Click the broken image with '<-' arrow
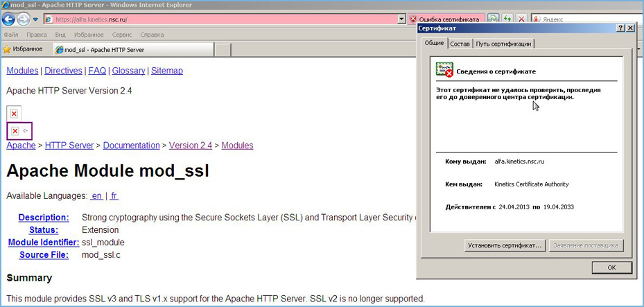 (19, 131)
